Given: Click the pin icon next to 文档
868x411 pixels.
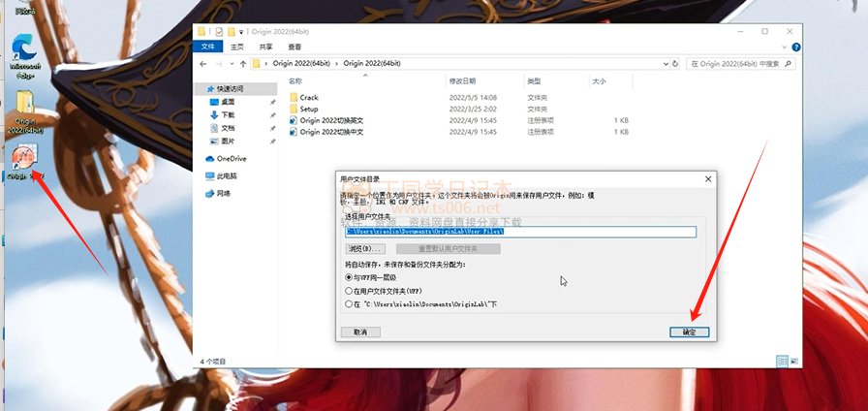Looking at the screenshot, I should point(272,129).
